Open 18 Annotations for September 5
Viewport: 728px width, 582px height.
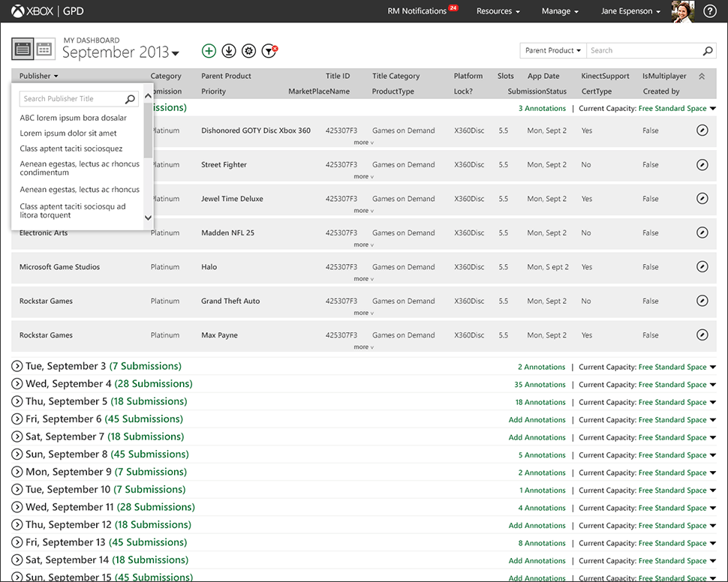540,403
